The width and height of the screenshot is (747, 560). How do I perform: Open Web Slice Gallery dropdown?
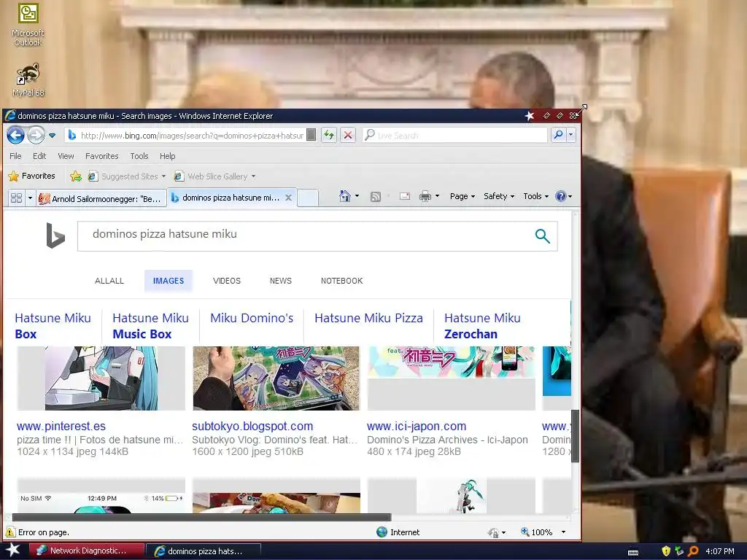214,176
